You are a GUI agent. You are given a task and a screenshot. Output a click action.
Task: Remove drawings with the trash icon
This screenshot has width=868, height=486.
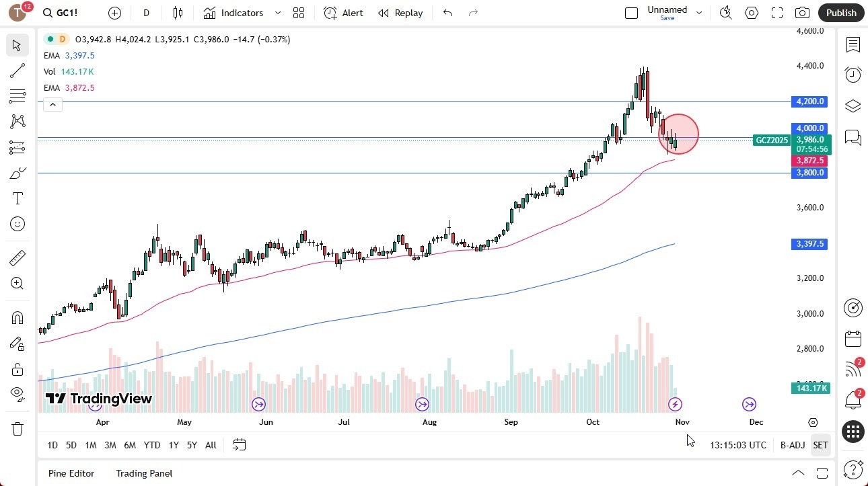(x=17, y=428)
